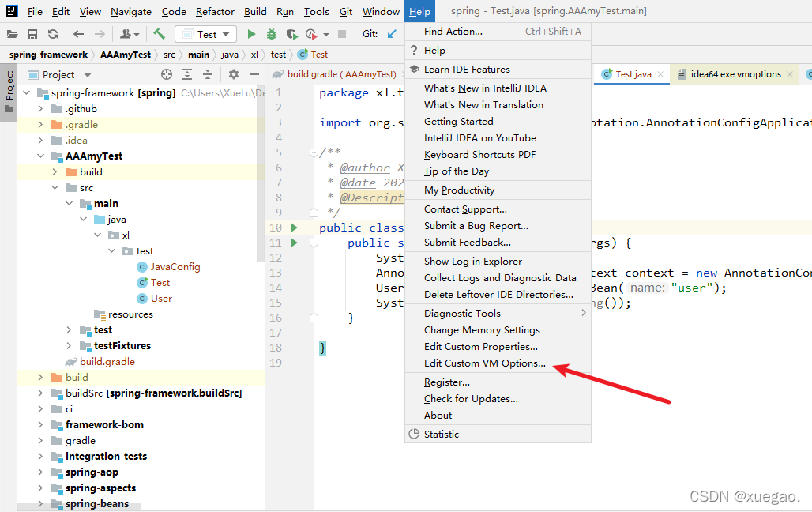The image size is (812, 512).
Task: Switch to Test.java editor tab
Action: pos(633,74)
